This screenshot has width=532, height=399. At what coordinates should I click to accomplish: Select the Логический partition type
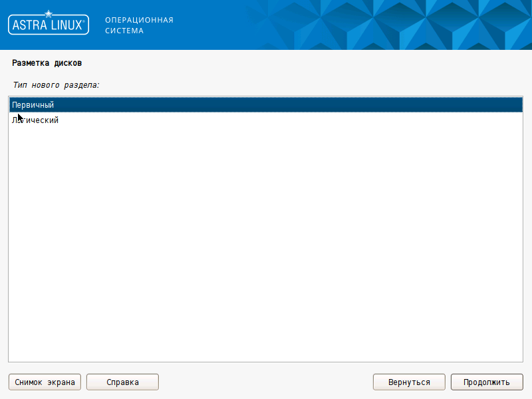point(37,120)
